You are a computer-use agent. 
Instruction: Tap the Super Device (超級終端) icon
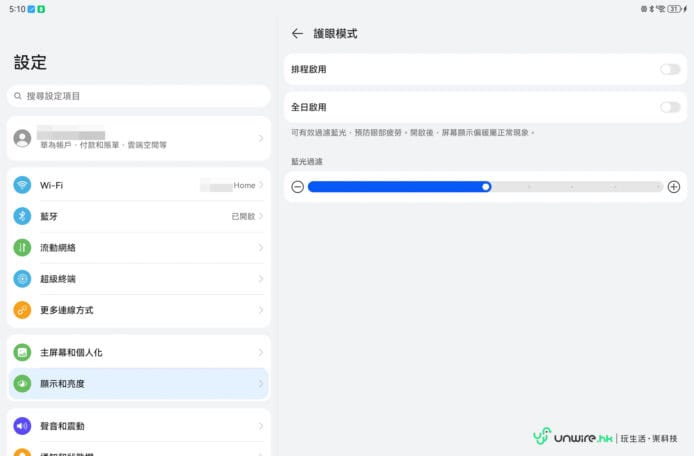coord(22,279)
